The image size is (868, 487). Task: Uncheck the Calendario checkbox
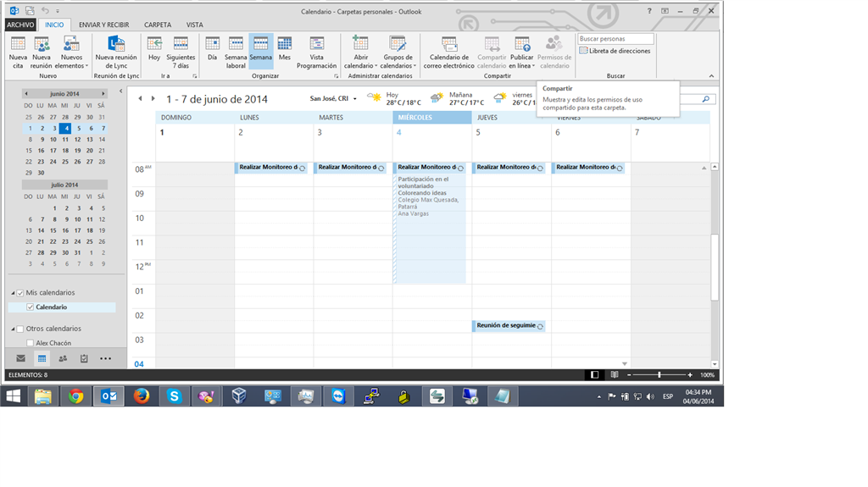(x=31, y=307)
